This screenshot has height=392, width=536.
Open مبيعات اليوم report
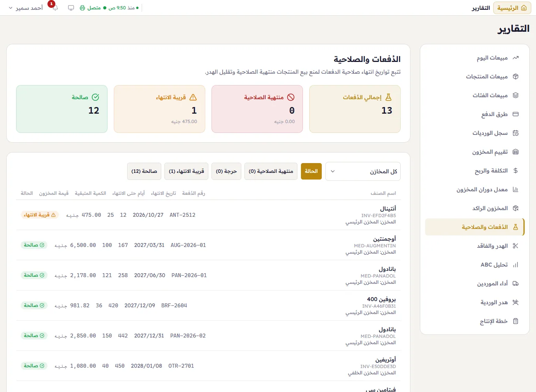click(x=475, y=58)
